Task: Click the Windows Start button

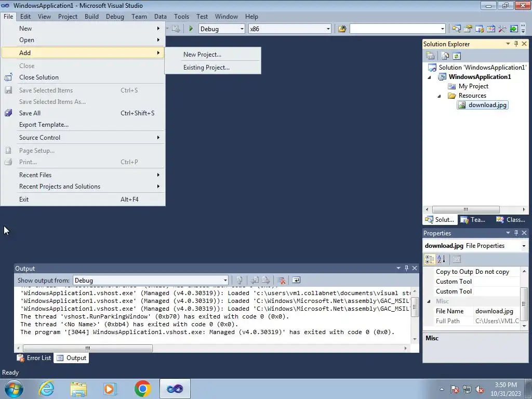Action: pos(14,389)
